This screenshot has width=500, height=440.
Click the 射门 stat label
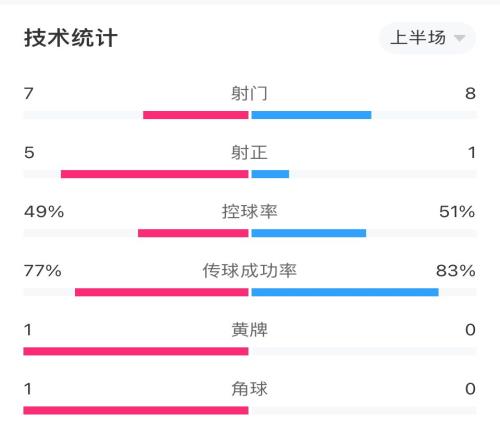(249, 93)
